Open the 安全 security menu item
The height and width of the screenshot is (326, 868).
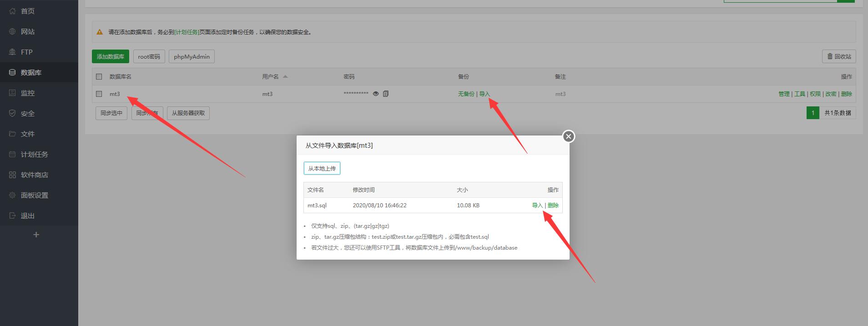click(x=27, y=113)
